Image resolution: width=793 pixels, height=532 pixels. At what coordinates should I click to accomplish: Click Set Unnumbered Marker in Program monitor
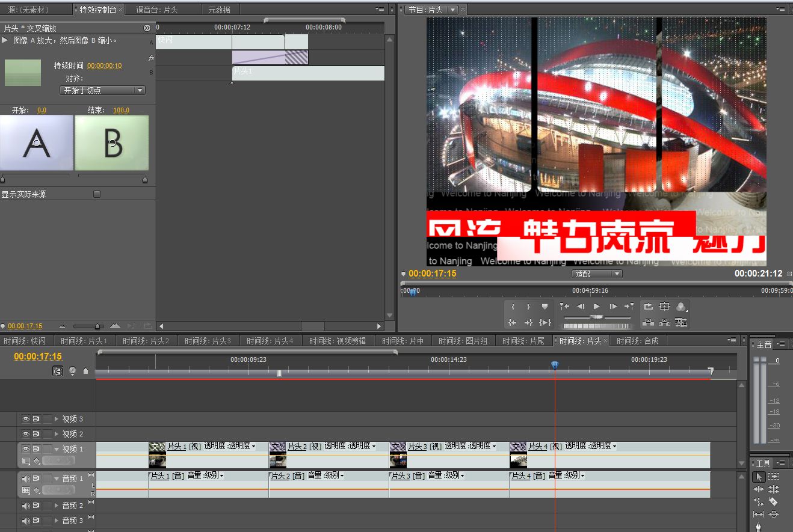545,307
